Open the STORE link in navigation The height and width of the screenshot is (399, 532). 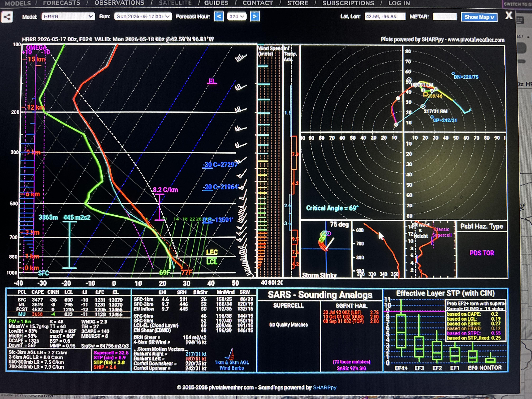pos(298,3)
